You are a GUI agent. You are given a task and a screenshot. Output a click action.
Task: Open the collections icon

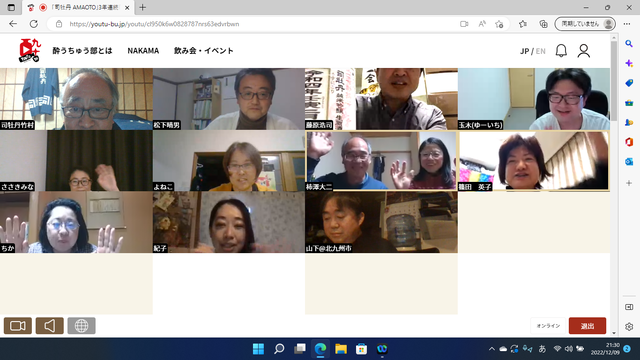(x=543, y=24)
